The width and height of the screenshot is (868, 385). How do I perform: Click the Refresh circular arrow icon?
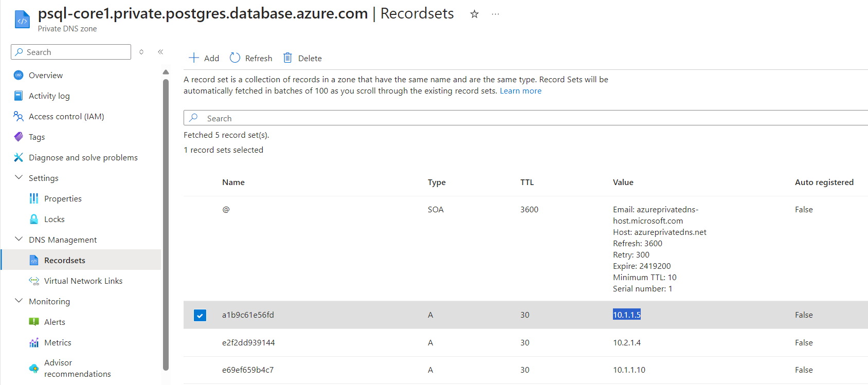235,58
